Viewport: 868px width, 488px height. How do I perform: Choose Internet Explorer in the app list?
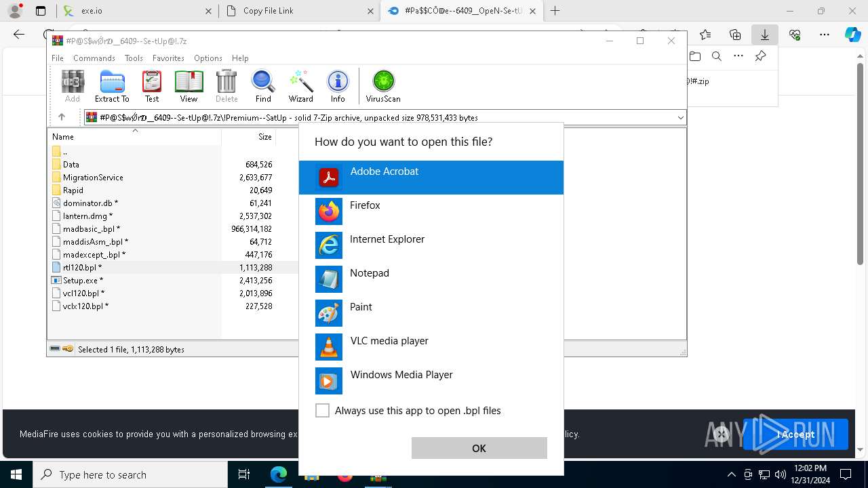pos(431,245)
